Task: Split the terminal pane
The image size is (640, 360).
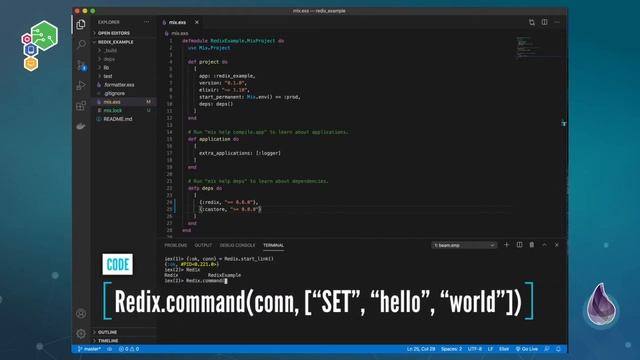Action: [519, 245]
